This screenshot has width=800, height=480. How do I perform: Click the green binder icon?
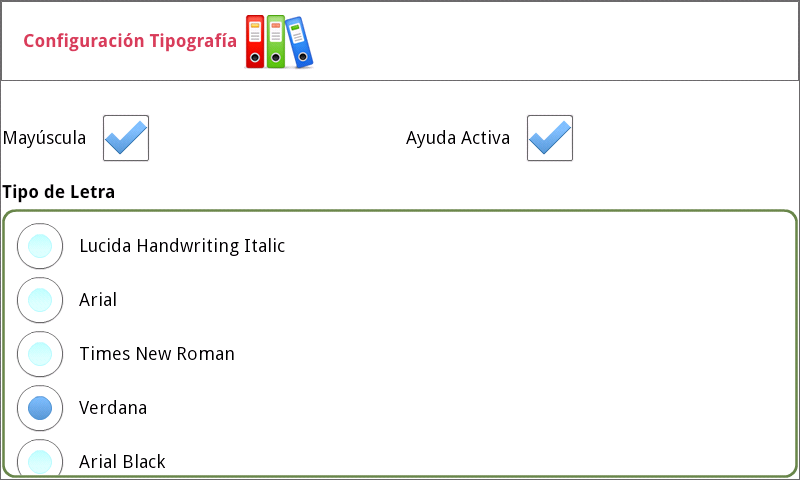276,42
